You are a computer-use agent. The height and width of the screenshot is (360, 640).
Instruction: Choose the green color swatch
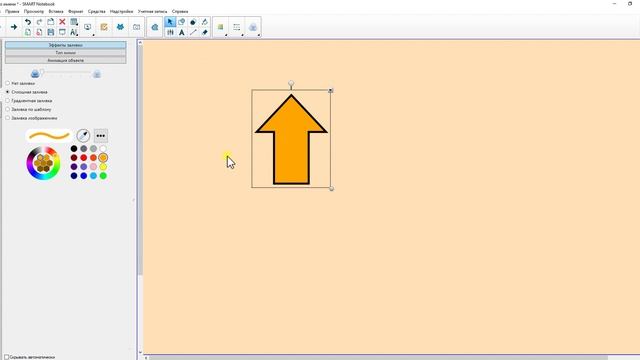[x=103, y=176]
